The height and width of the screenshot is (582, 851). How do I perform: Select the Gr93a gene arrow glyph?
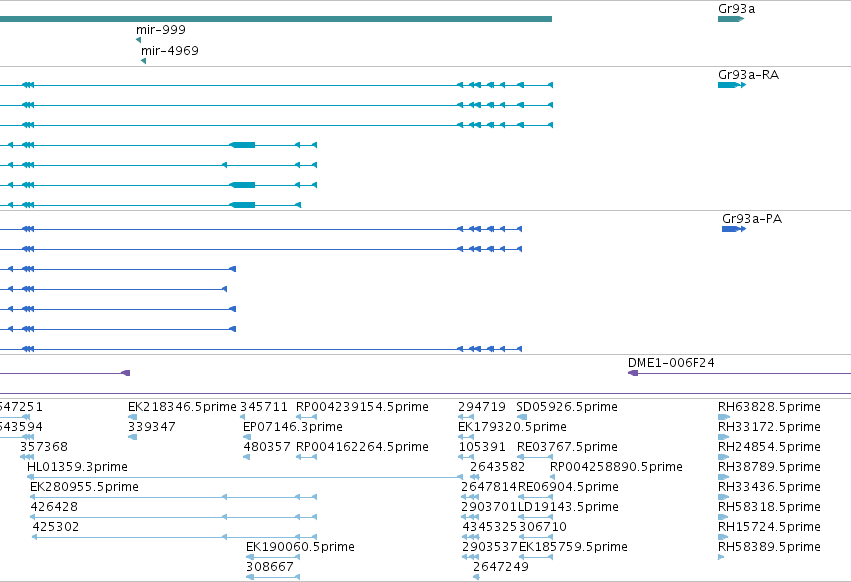coord(731,19)
